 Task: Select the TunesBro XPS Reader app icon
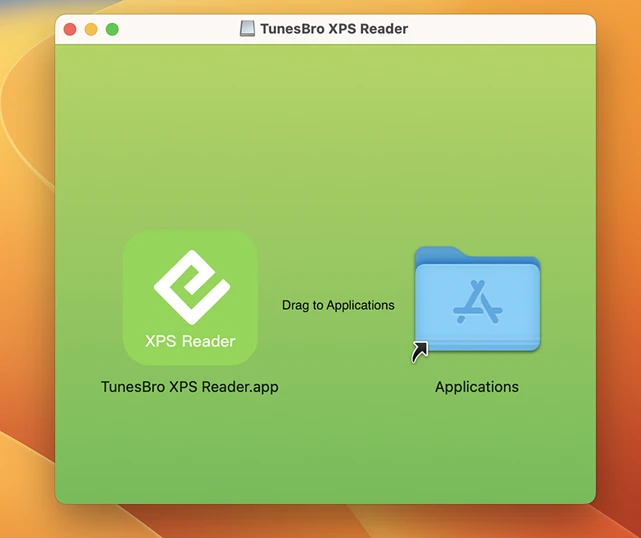click(x=190, y=298)
